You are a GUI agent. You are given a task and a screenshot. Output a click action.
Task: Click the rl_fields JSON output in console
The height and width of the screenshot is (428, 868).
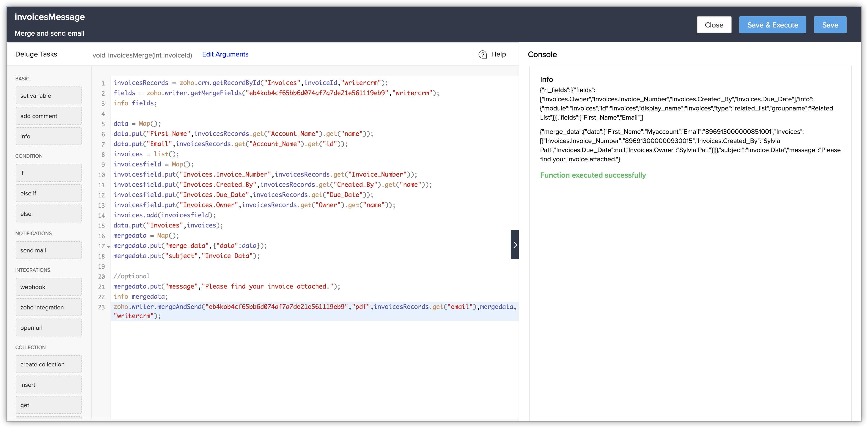[686, 104]
